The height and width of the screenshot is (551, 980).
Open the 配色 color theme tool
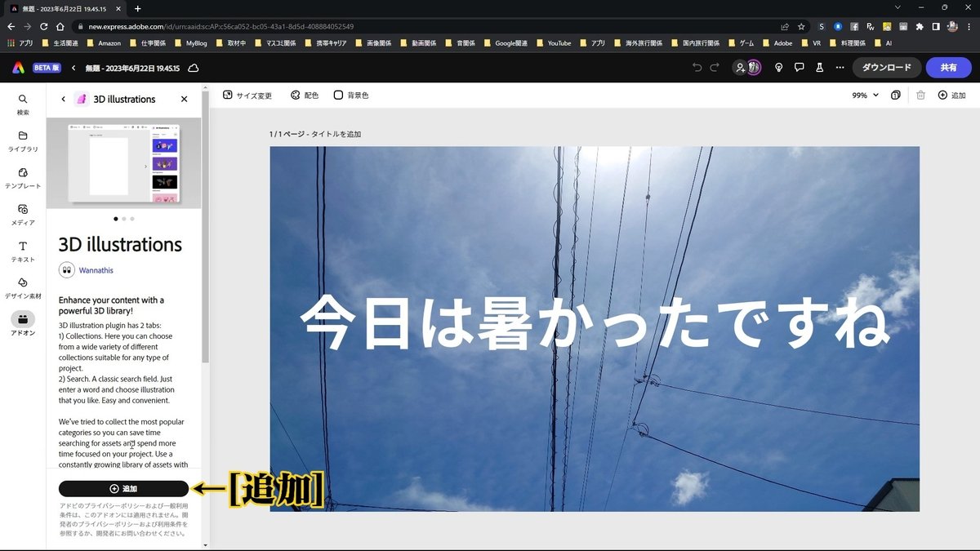(304, 96)
